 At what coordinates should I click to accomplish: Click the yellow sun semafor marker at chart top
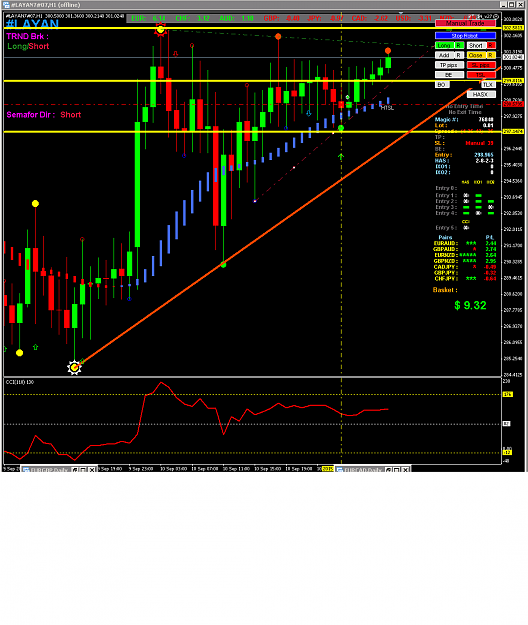pyautogui.click(x=160, y=29)
